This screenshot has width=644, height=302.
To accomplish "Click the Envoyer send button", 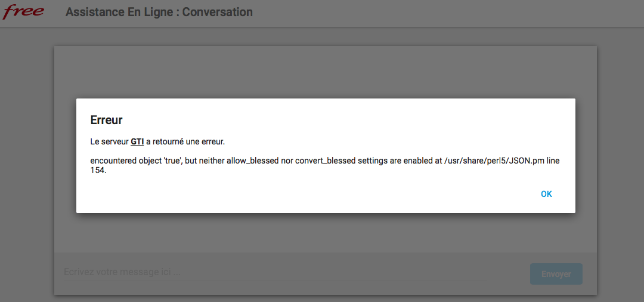I will coord(556,274).
